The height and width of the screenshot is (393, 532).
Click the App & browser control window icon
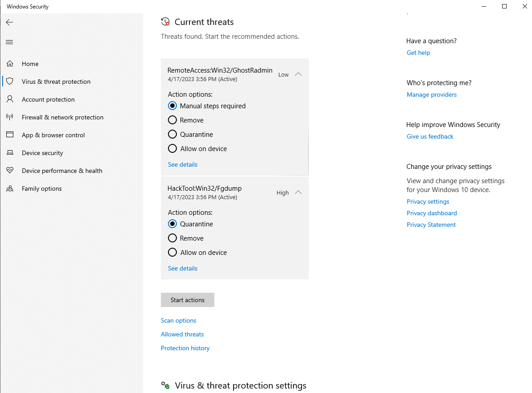(10, 135)
